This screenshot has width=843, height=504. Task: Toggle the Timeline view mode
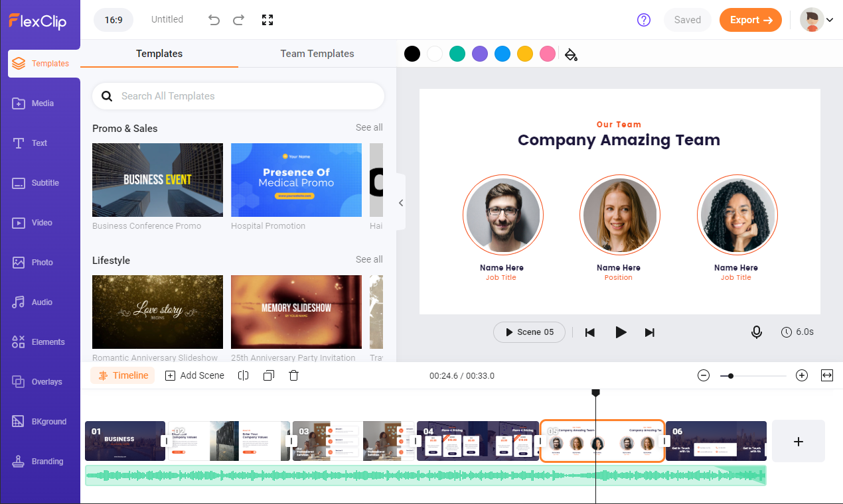pos(123,375)
